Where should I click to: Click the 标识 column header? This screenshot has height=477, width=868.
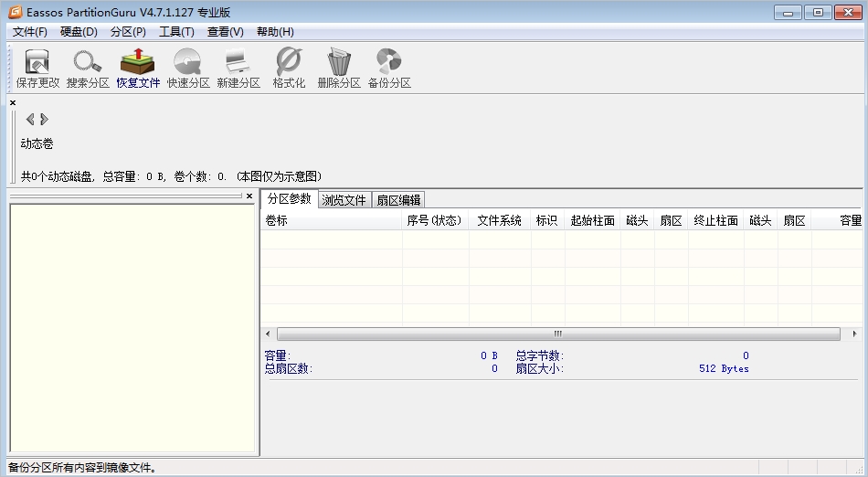pyautogui.click(x=547, y=220)
